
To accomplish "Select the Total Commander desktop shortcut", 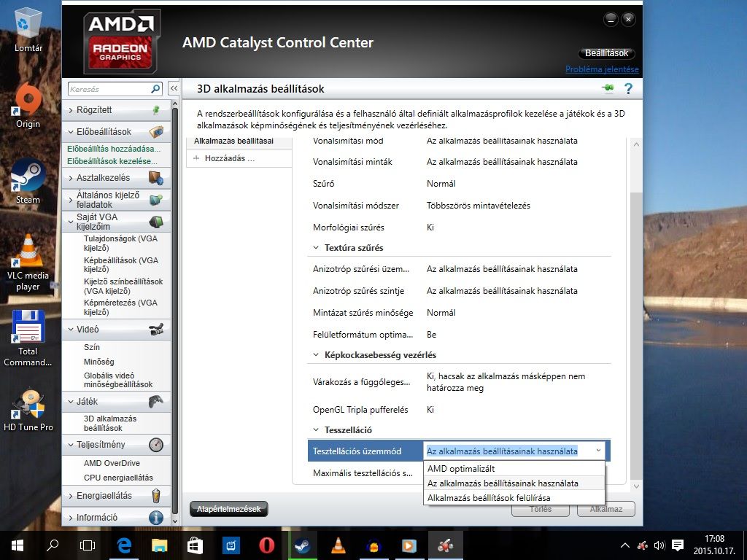I will point(28,338).
